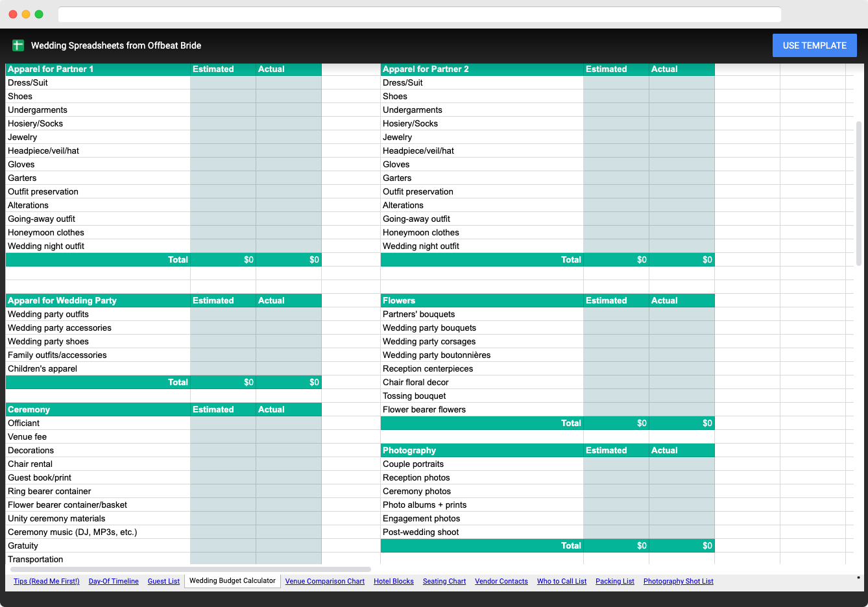Open the Venue Comparison Chart sheet
The height and width of the screenshot is (607, 868).
pyautogui.click(x=324, y=581)
